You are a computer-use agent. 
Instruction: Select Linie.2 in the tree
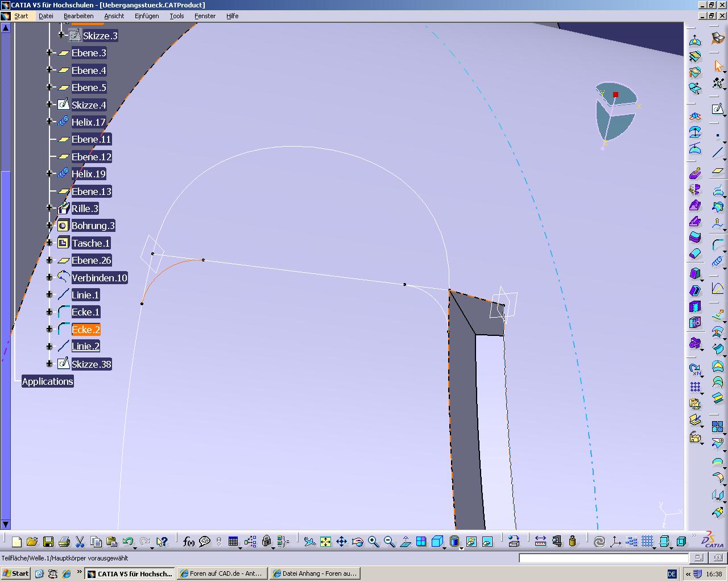click(x=85, y=346)
